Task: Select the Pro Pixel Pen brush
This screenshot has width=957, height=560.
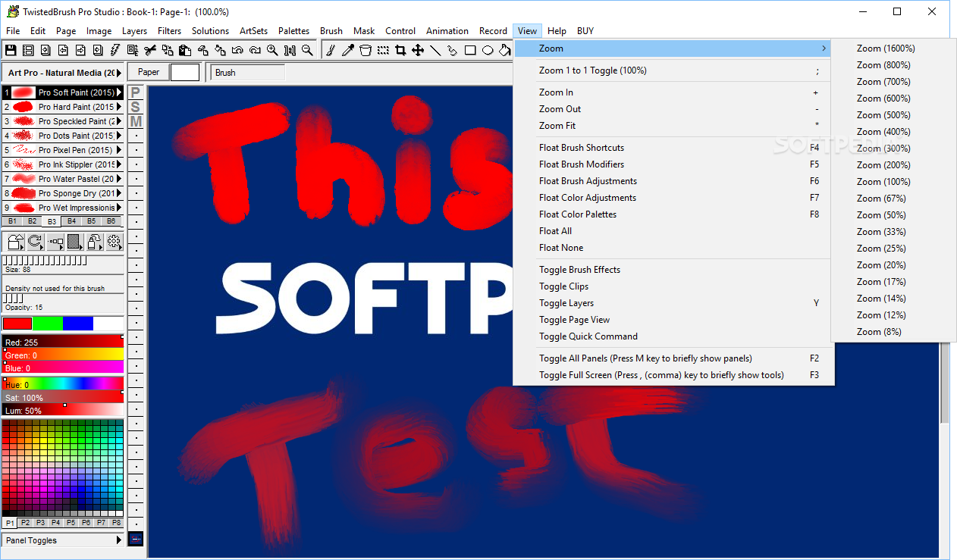Action: point(62,150)
